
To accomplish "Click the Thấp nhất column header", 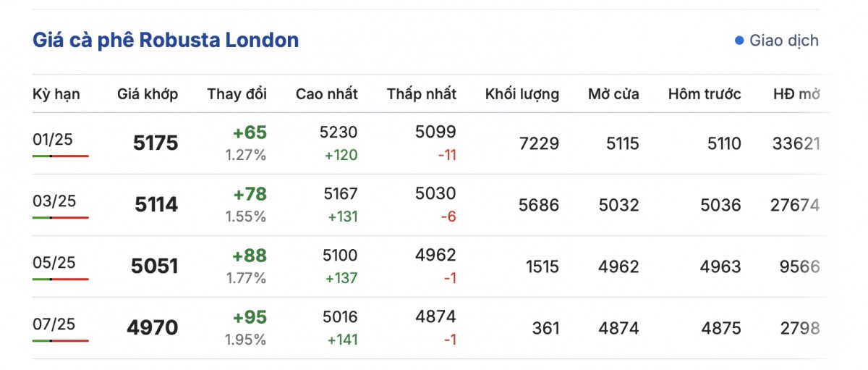I will [421, 94].
